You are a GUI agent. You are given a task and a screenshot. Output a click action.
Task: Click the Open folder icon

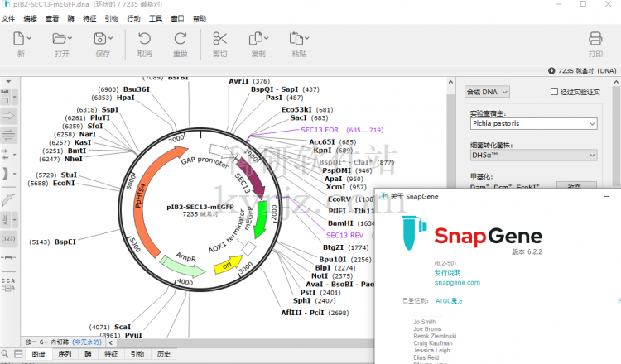(59, 39)
